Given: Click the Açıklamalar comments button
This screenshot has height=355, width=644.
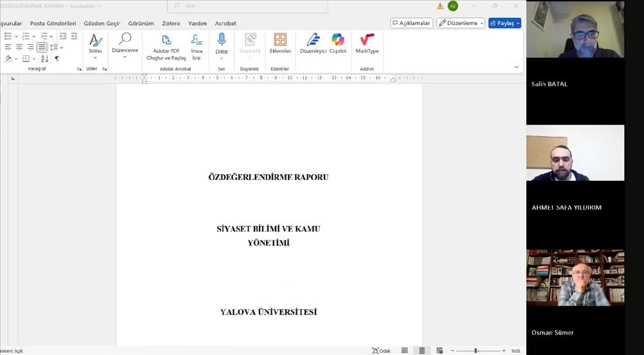Looking at the screenshot, I should (412, 23).
